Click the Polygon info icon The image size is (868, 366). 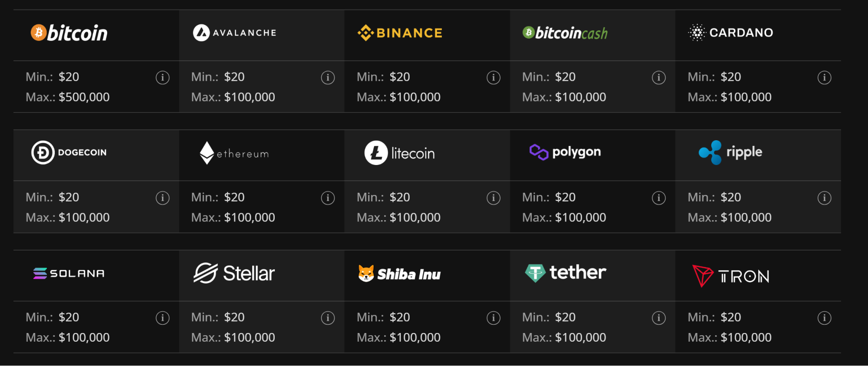click(658, 198)
